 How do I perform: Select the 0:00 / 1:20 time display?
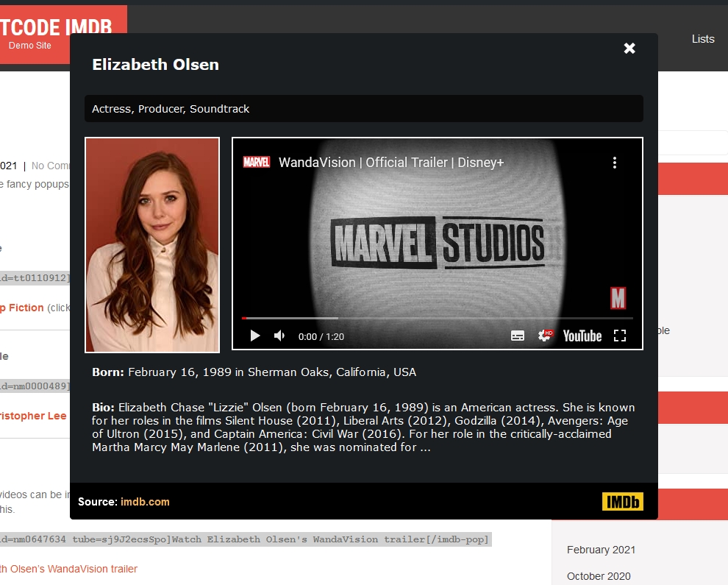321,336
